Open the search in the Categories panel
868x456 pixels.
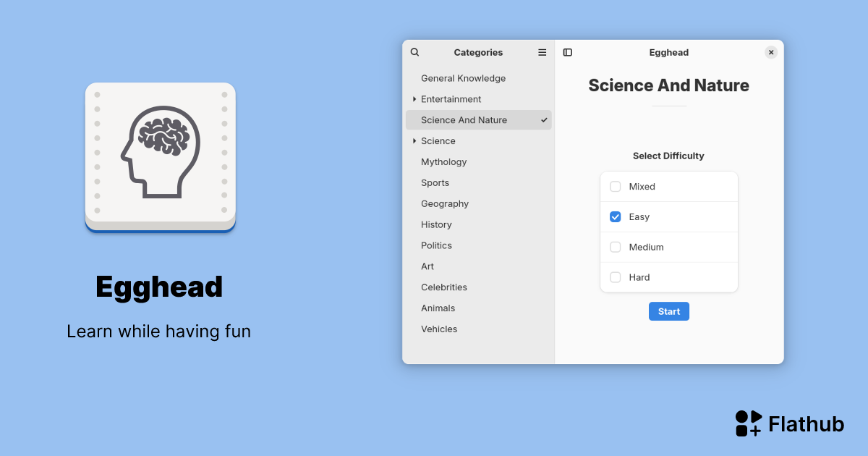414,52
